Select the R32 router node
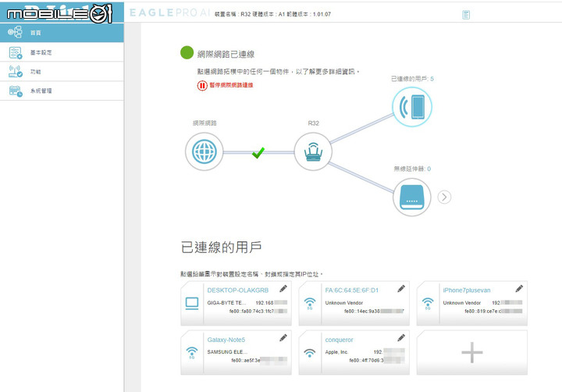Viewport: 562px width, 392px height. 313,151
